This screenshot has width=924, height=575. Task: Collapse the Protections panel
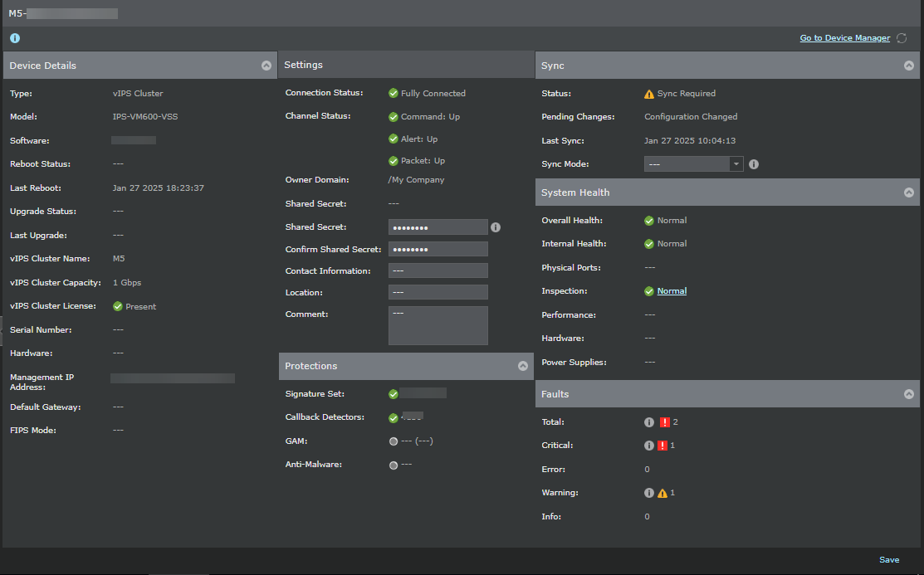[523, 366]
